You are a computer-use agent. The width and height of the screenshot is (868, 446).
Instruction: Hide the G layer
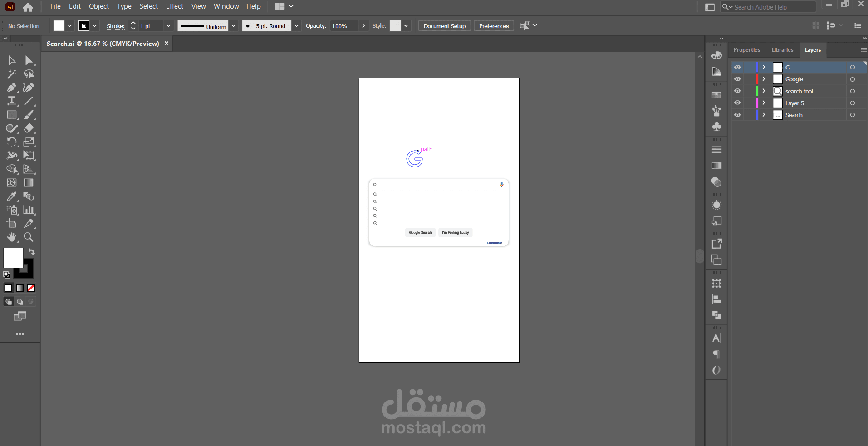click(x=738, y=67)
